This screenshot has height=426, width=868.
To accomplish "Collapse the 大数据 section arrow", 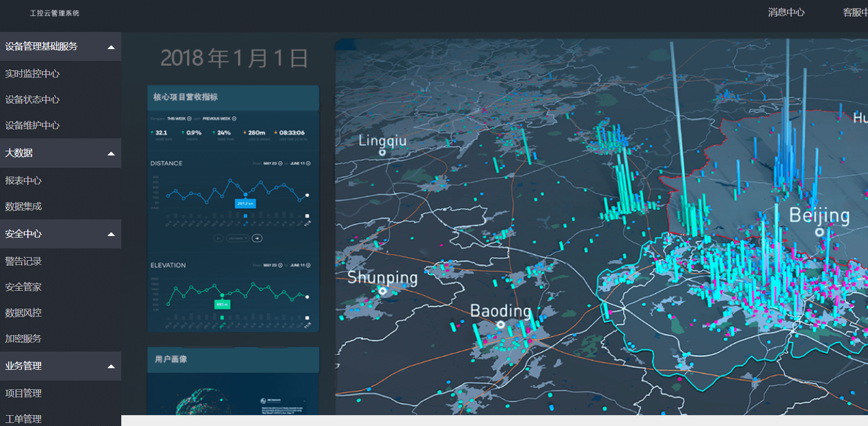I will pyautogui.click(x=111, y=153).
